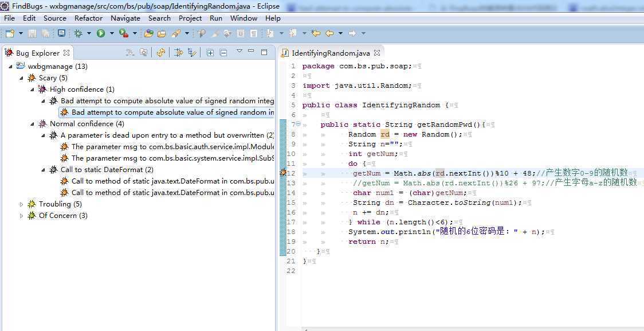Screen dimensions: 644x331
Task: Maximize the Bug Explorer view panel
Action: pos(264,52)
